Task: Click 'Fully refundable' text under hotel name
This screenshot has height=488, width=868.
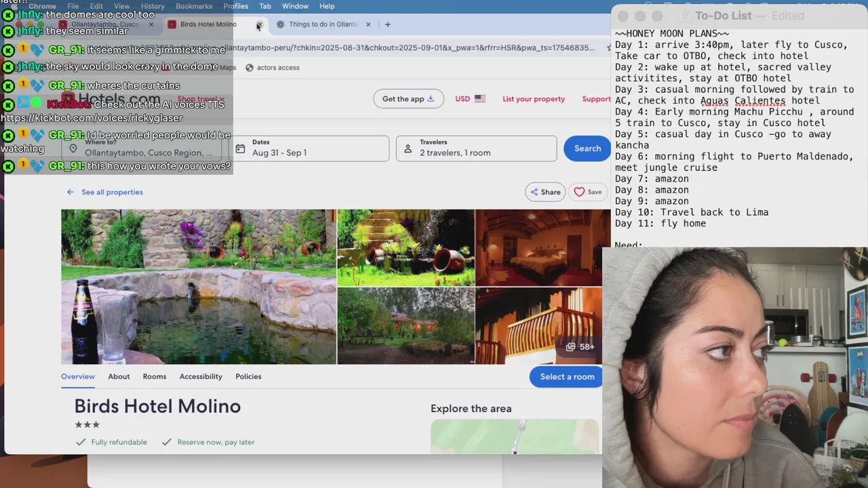Action: point(119,442)
